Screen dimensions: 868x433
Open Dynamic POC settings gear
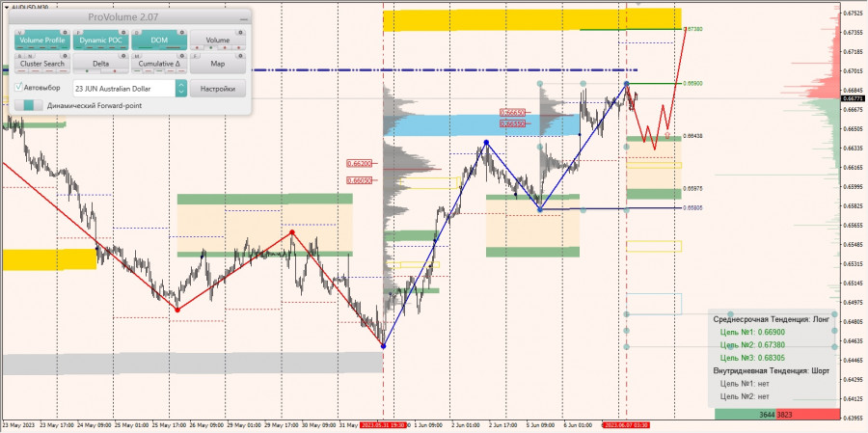pyautogui.click(x=123, y=32)
